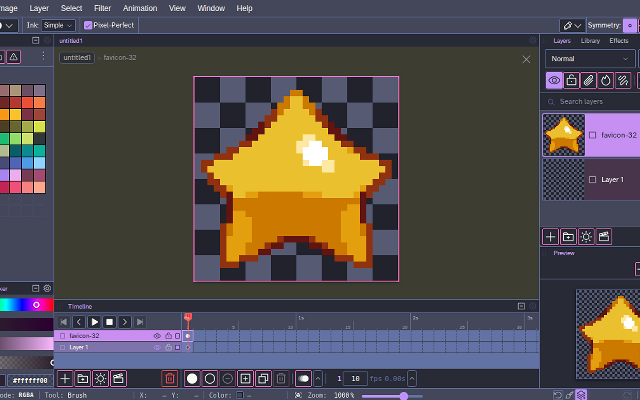The width and height of the screenshot is (640, 400).
Task: Click the duplicate frame overlapping squares icon
Action: (263, 379)
